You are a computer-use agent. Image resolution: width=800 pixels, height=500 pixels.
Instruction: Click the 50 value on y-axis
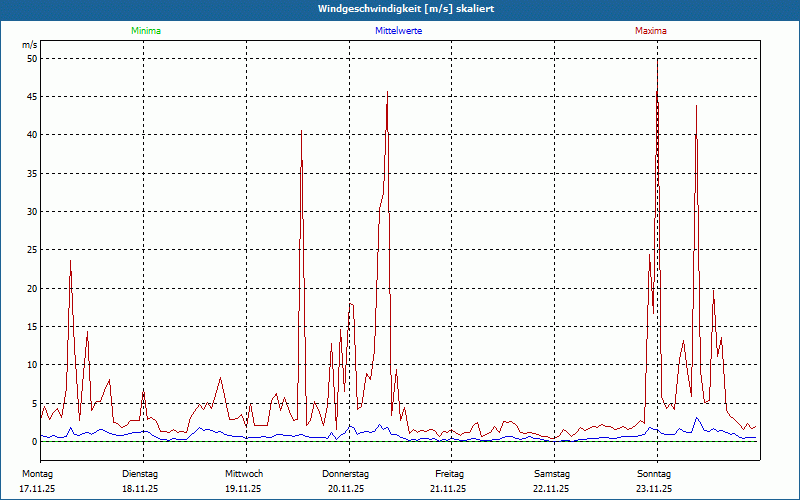point(31,59)
